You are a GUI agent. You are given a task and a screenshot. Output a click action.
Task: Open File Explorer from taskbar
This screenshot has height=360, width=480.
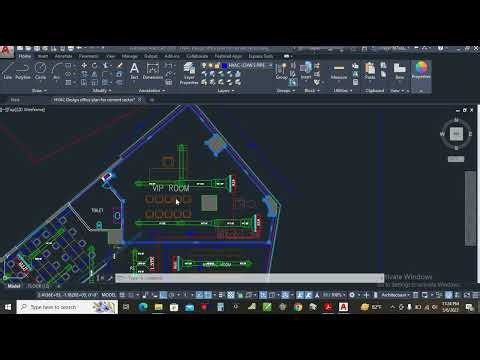point(158,307)
